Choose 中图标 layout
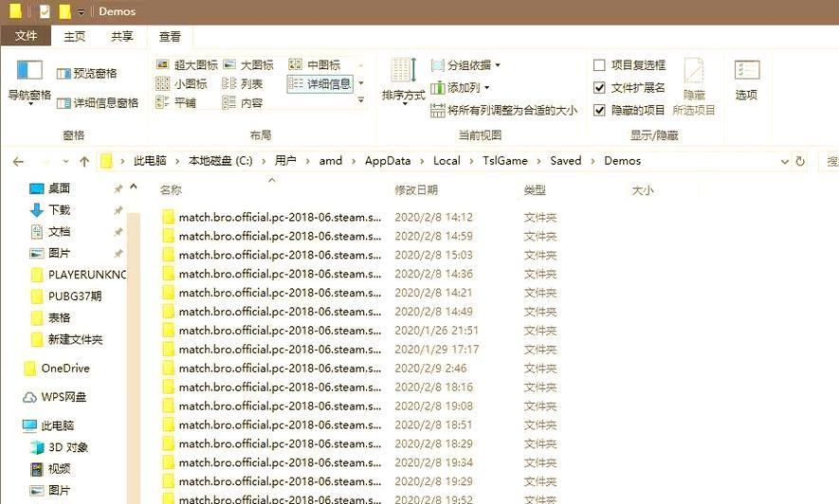This screenshot has width=839, height=504. [315, 64]
